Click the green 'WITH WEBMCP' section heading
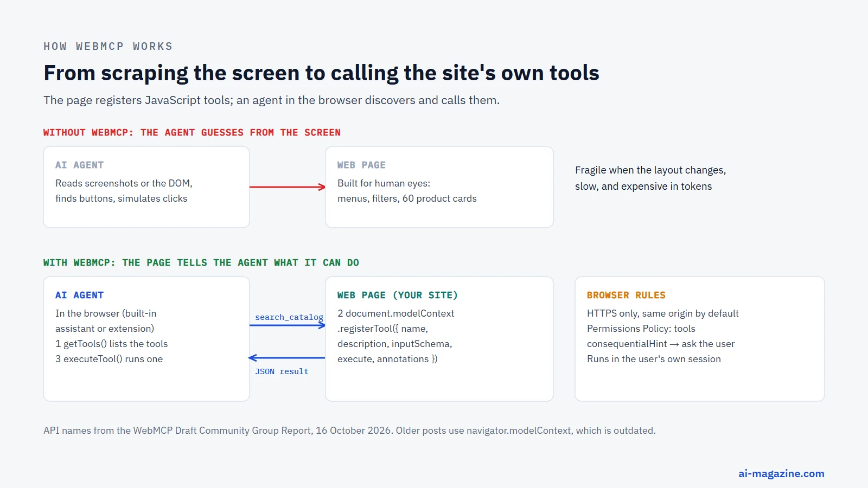Screen dimensions: 868x488 pos(201,262)
